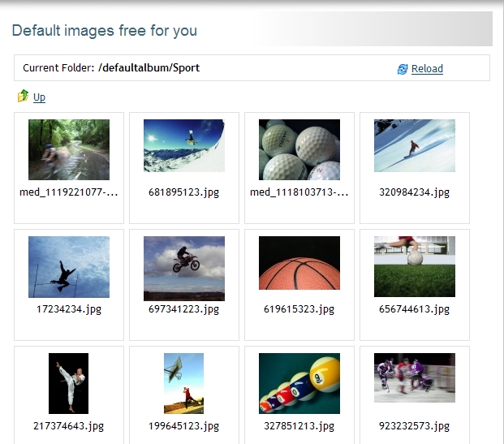Click file name 923232573.jpg

pyautogui.click(x=415, y=426)
